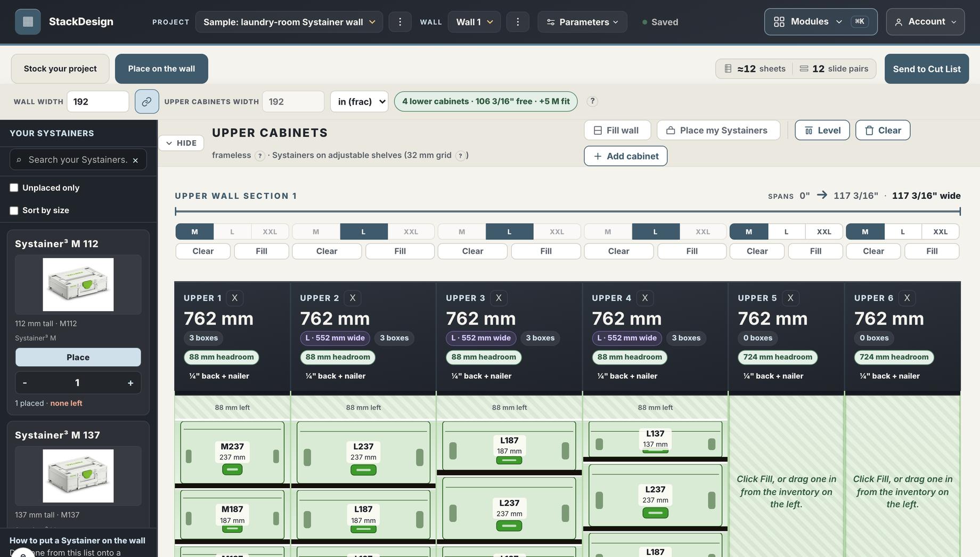
Task: Click the Search your Systainers field
Action: click(78, 160)
